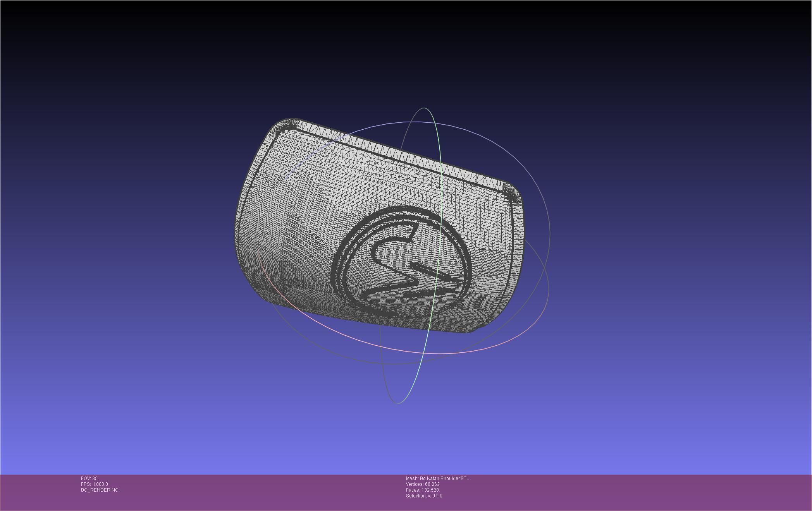812x511 pixels.
Task: Click the FPS: 1000.0 readout
Action: pyautogui.click(x=95, y=484)
